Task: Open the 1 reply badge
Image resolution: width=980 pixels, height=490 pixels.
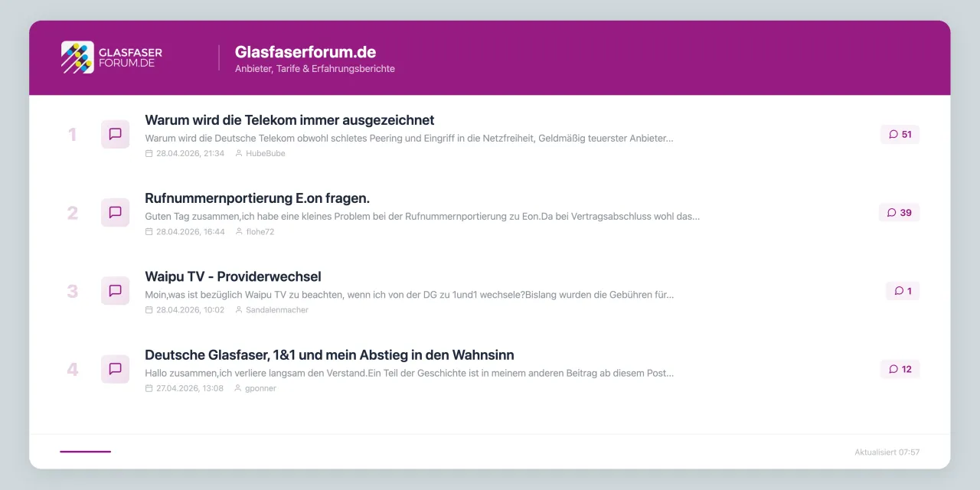Action: click(903, 291)
